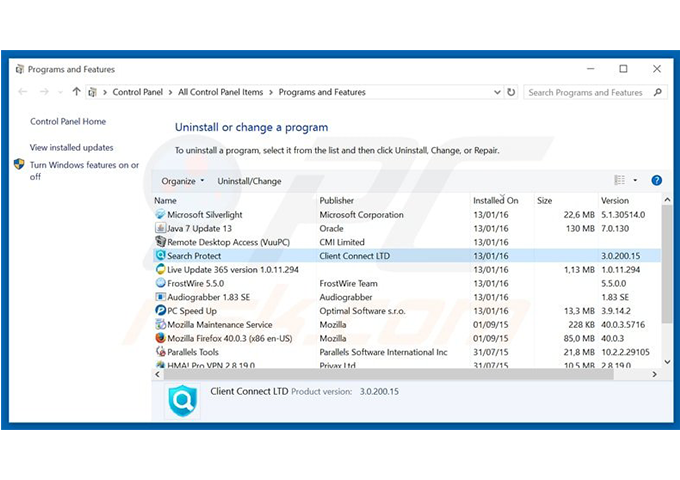Click the Windows features shield icon
The width and height of the screenshot is (680, 480).
[19, 164]
